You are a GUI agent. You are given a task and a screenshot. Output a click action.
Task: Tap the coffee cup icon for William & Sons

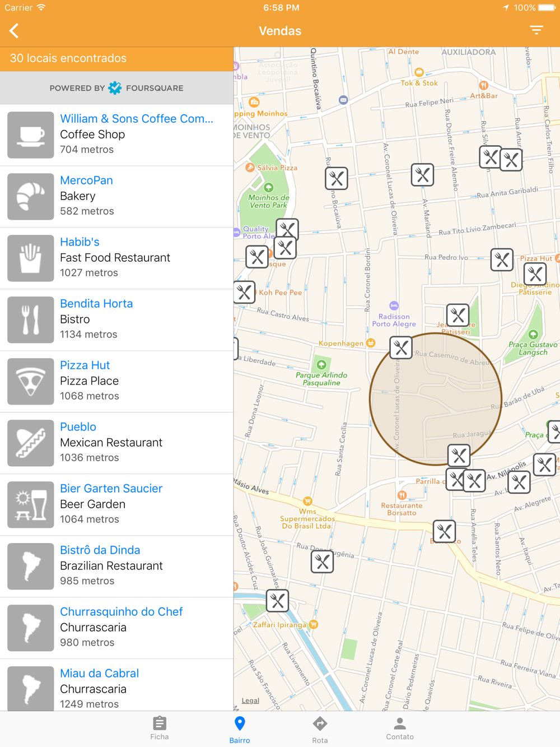[31, 135]
